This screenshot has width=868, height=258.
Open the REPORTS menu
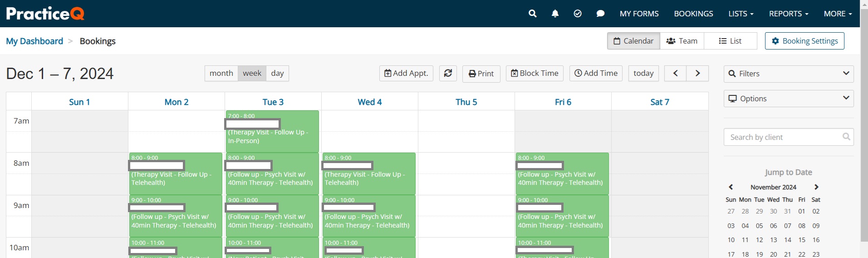coord(788,14)
